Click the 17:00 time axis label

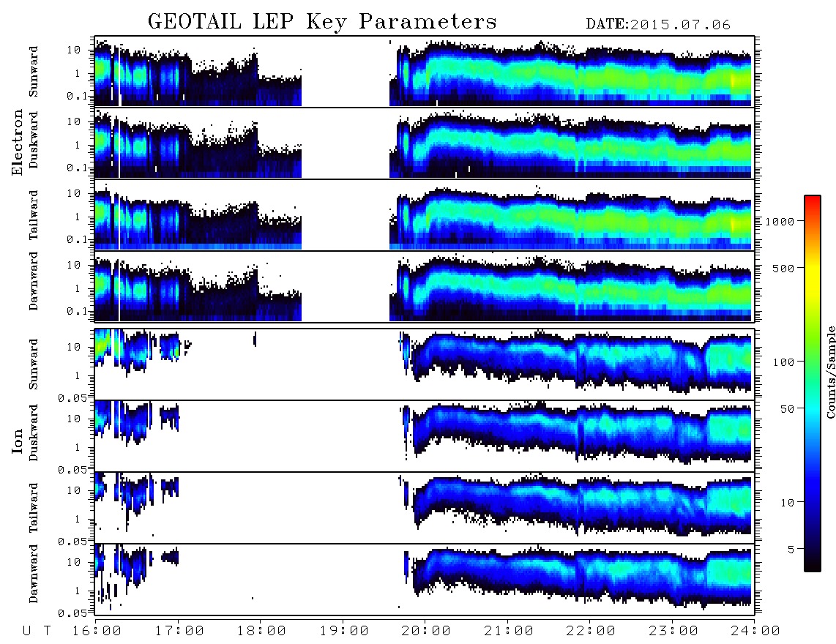coord(179,632)
